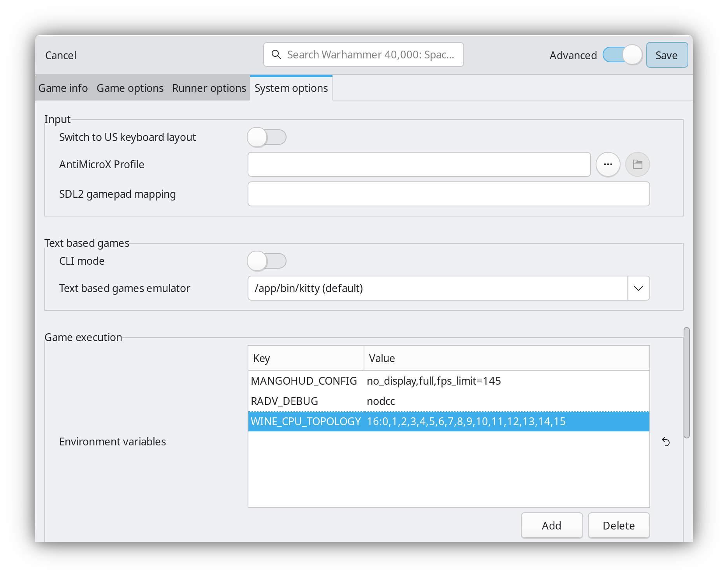Reset environment variables with the undo arrow
Viewport: 728px width, 577px height.
[666, 442]
